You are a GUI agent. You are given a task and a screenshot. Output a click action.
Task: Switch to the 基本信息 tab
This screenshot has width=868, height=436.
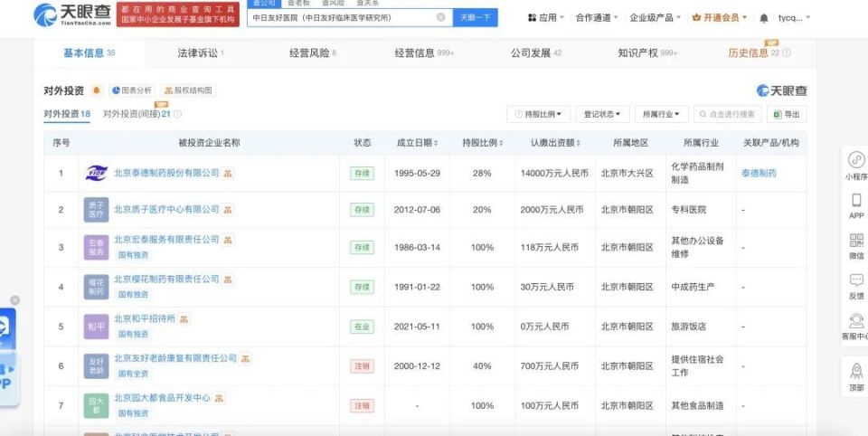coord(90,53)
